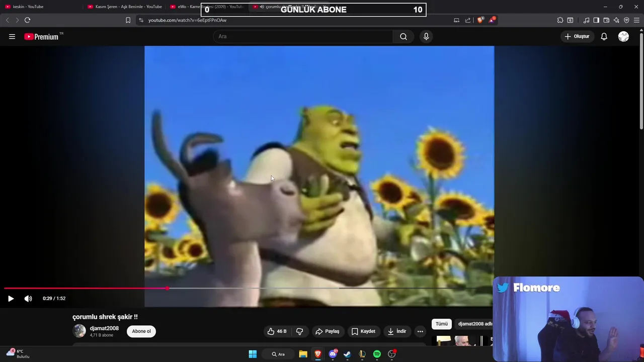This screenshot has height=362, width=644.
Task: Open the djamat2008 channel avatar
Action: click(79, 331)
